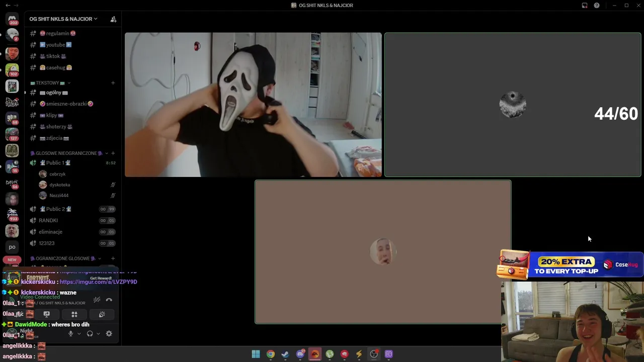The height and width of the screenshot is (362, 644).
Task: Add a channel to TEKSTOWY category
Action: (x=113, y=83)
